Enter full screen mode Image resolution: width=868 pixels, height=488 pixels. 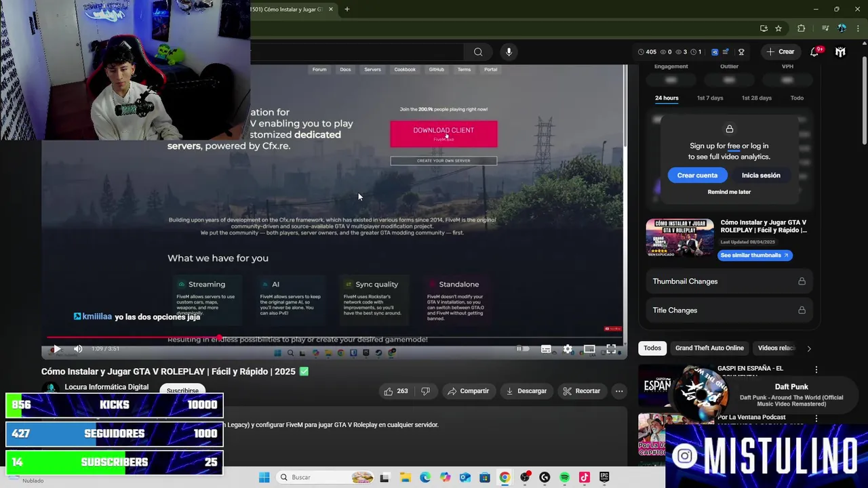[611, 349]
